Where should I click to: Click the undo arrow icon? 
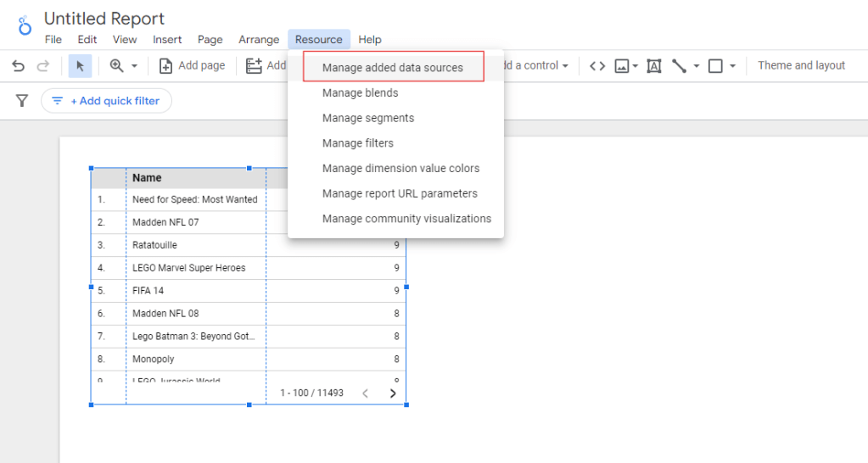coord(19,66)
